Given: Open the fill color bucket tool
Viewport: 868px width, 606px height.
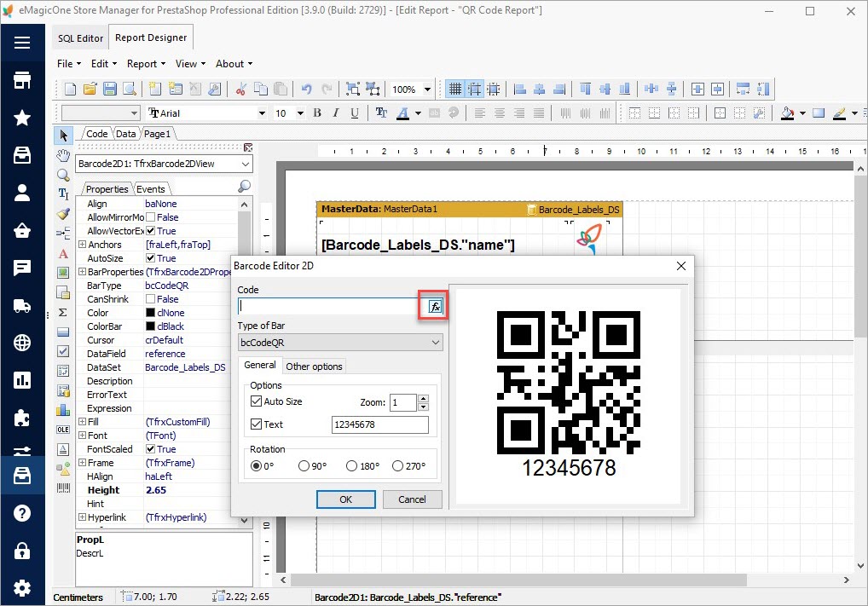Looking at the screenshot, I should pyautogui.click(x=787, y=113).
